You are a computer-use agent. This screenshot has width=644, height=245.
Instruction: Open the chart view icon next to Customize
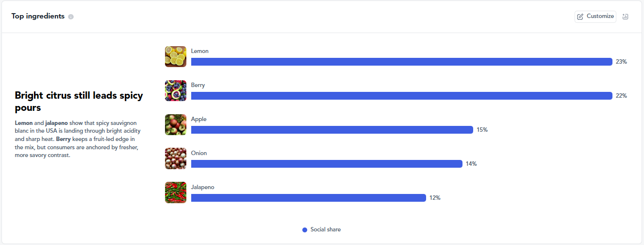(625, 17)
